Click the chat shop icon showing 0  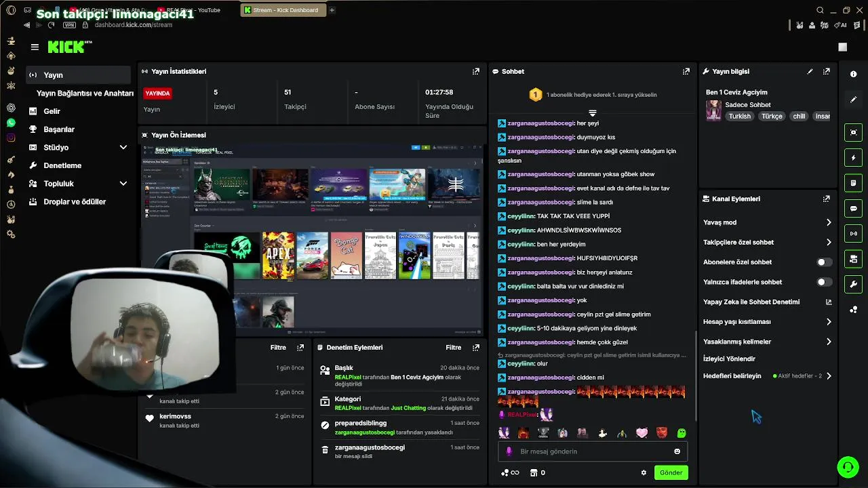click(537, 472)
